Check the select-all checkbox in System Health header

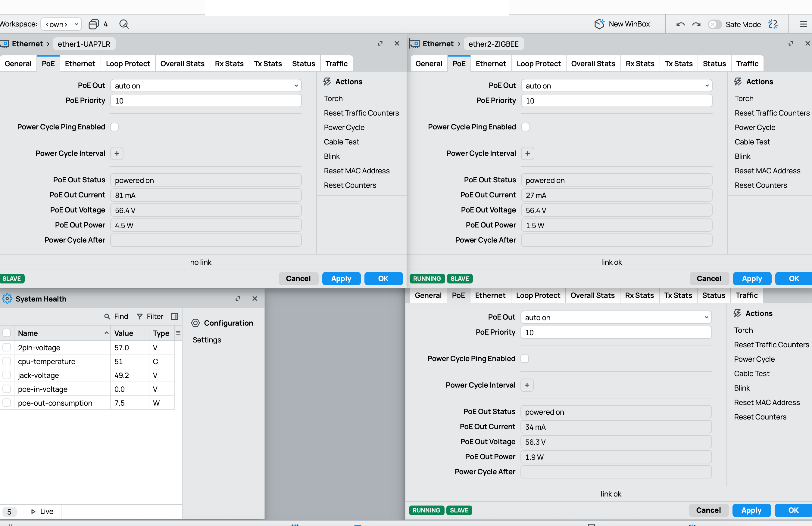click(x=7, y=333)
